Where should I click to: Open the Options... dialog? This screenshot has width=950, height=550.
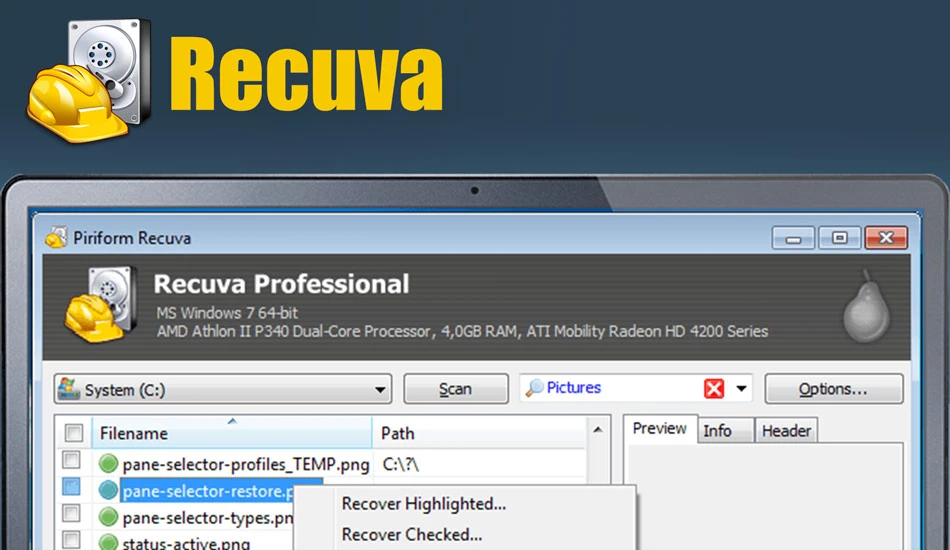click(834, 389)
